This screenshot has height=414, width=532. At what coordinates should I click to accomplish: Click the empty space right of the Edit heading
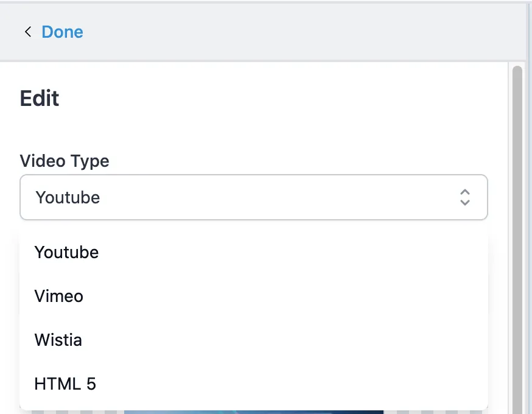click(274, 98)
